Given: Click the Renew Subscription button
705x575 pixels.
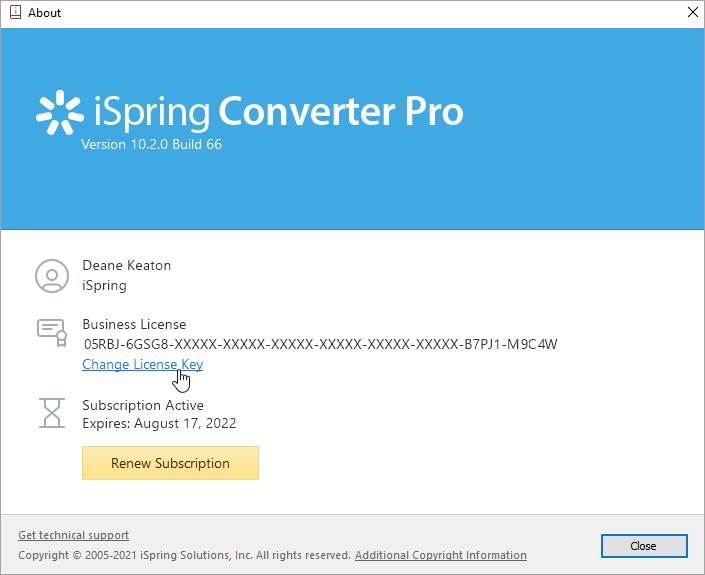Looking at the screenshot, I should [170, 463].
